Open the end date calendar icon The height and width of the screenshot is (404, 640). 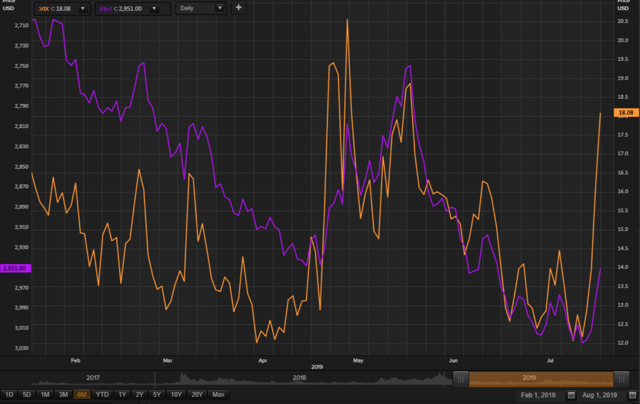[632, 395]
